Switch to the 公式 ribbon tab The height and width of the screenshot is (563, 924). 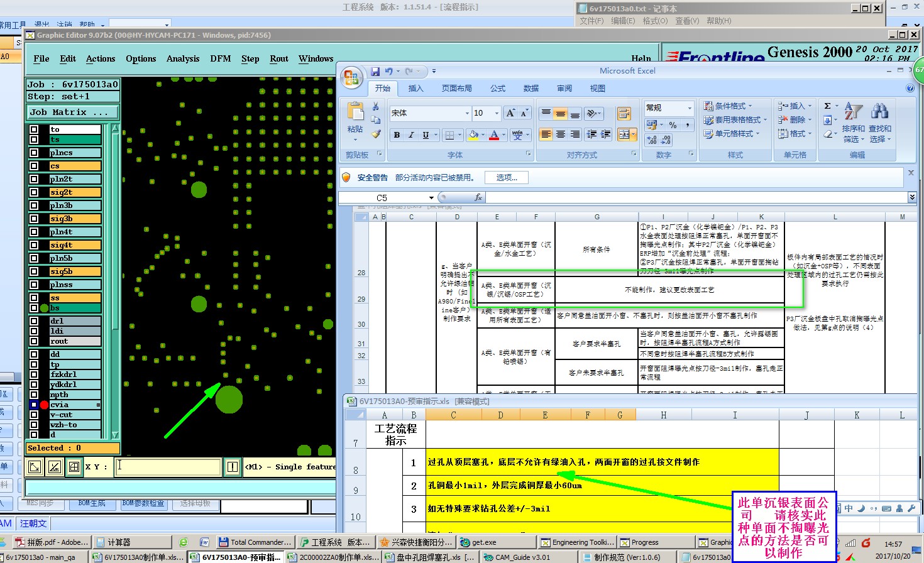click(x=498, y=89)
